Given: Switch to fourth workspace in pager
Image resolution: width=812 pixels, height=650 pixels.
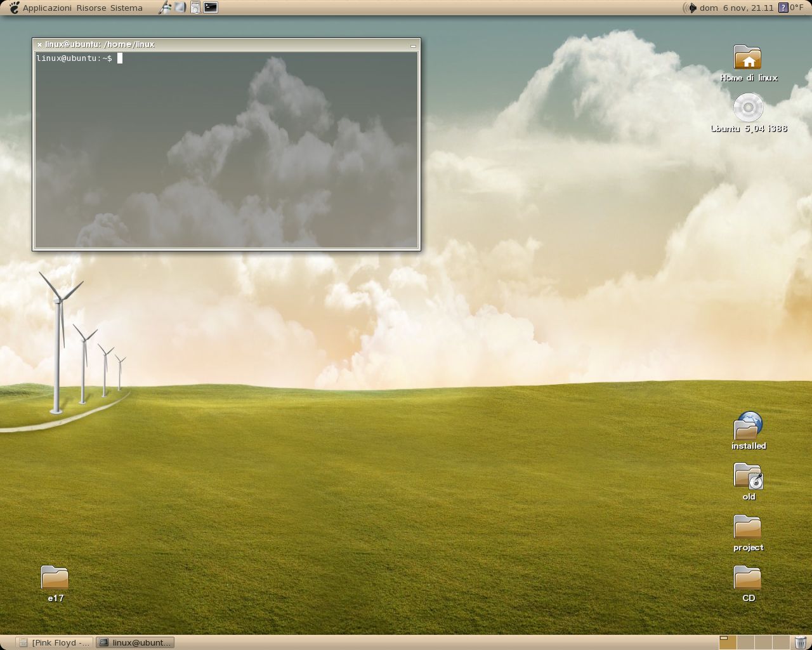Looking at the screenshot, I should click(x=781, y=642).
